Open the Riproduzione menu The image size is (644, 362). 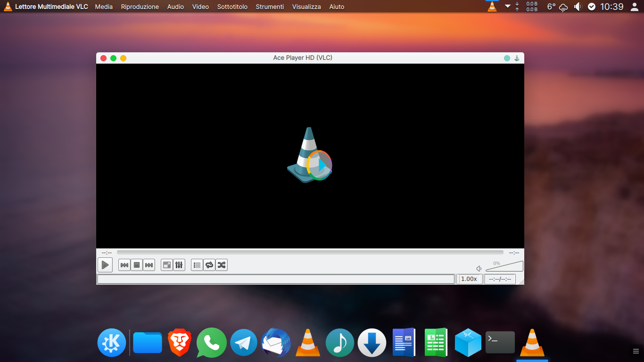(140, 7)
